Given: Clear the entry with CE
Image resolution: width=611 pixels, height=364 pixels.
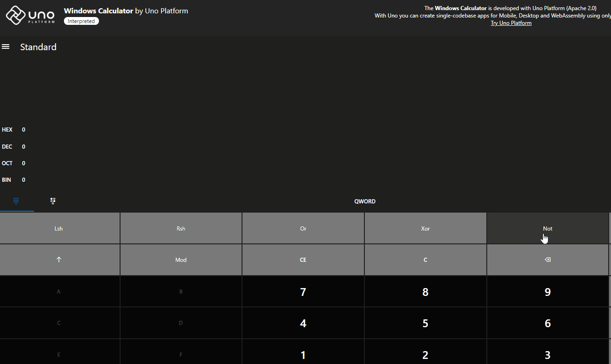Looking at the screenshot, I should click(x=303, y=259).
